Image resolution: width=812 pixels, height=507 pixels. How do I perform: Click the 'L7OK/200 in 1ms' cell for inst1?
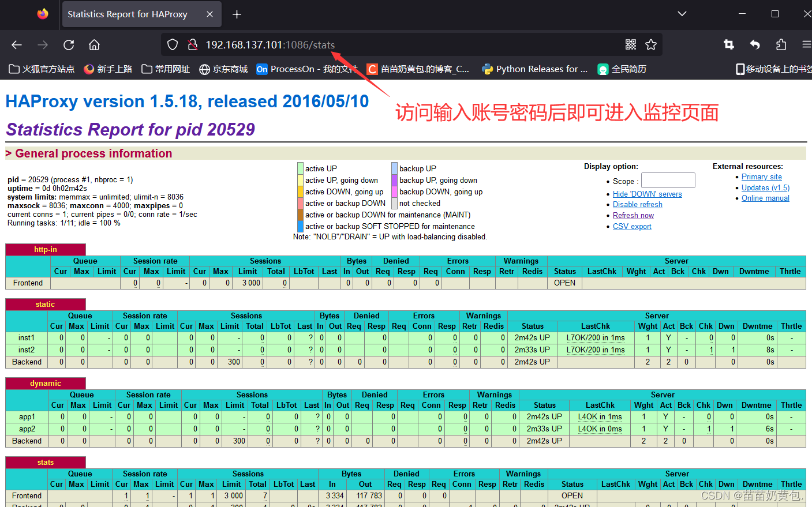tap(596, 338)
